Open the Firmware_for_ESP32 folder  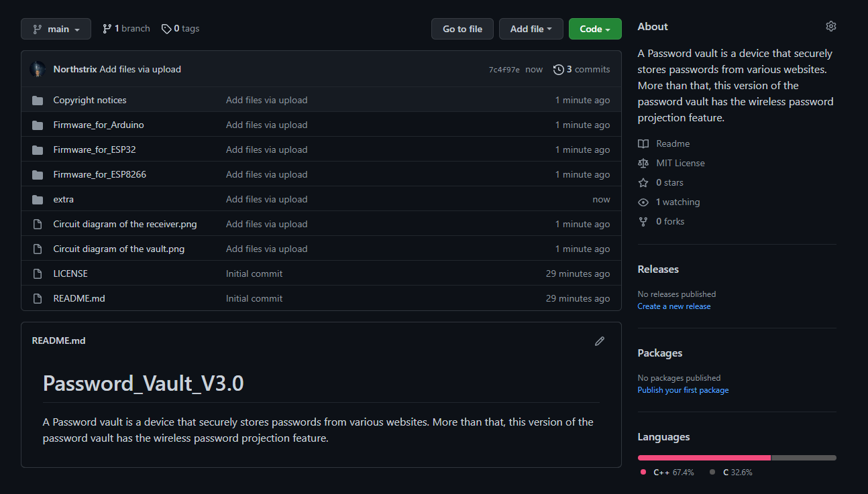95,149
